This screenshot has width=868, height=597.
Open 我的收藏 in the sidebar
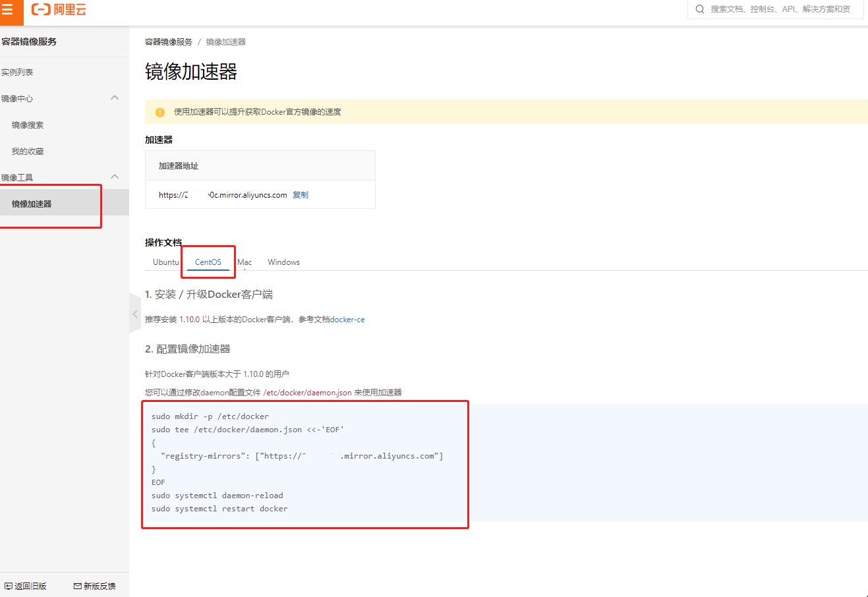click(x=28, y=152)
